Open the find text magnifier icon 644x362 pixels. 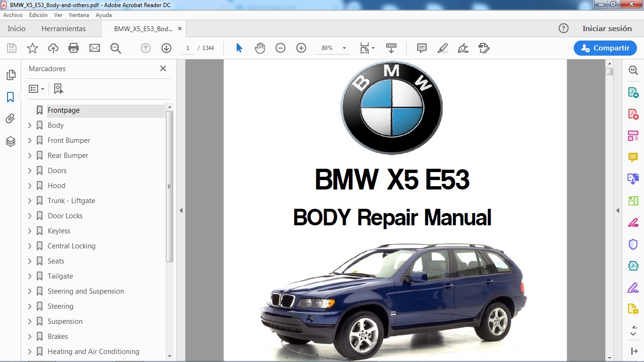[x=116, y=48]
